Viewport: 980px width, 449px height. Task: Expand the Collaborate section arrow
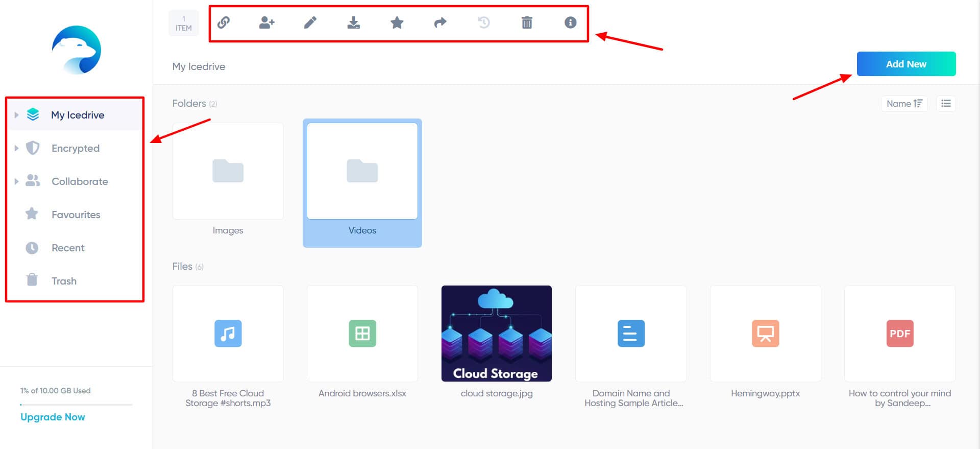tap(16, 181)
